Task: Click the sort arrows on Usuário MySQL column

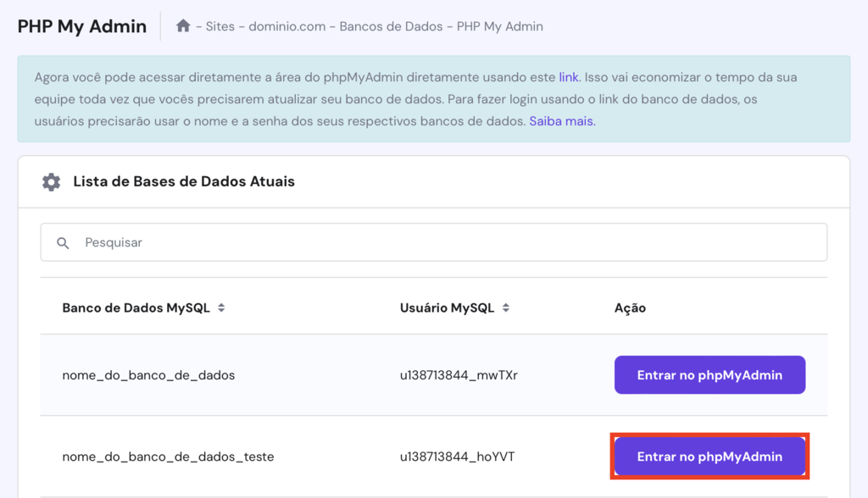Action: 506,307
